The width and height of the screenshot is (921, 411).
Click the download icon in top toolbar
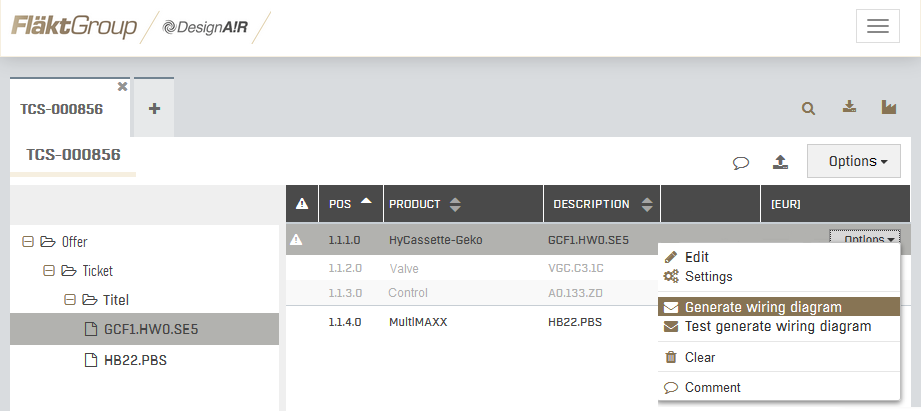[849, 108]
